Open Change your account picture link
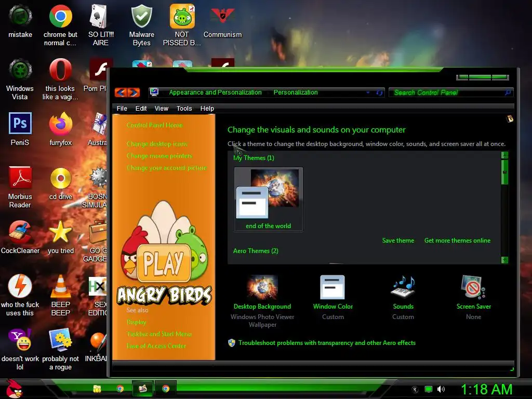 click(166, 168)
